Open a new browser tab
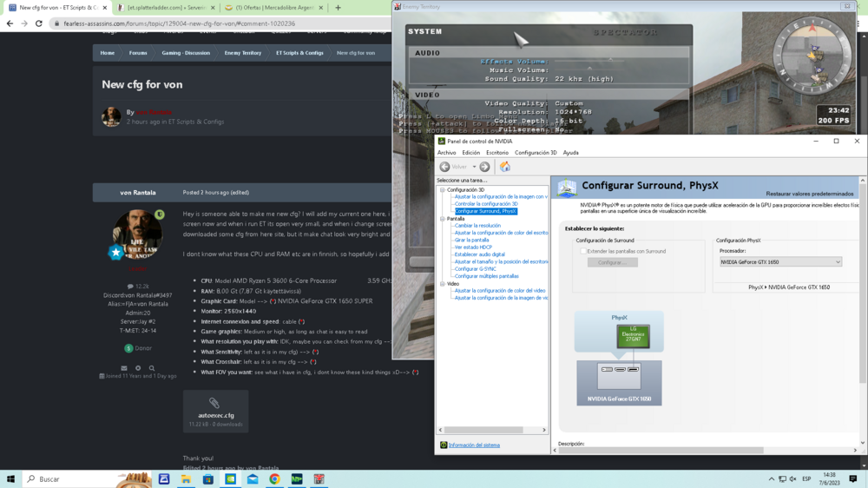Viewport: 868px width, 488px height. point(338,8)
